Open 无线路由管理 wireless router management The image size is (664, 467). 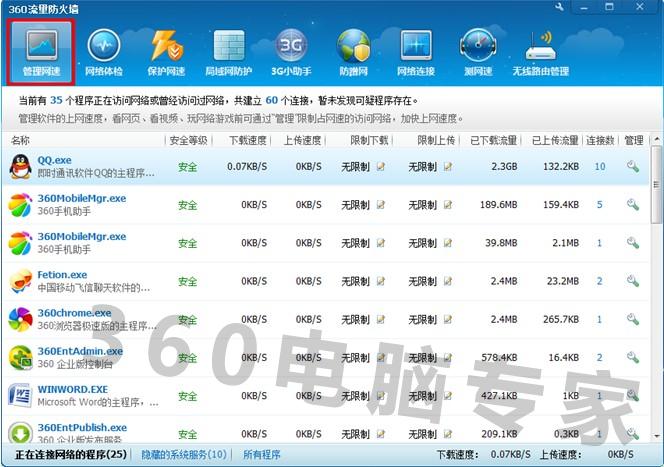point(540,53)
